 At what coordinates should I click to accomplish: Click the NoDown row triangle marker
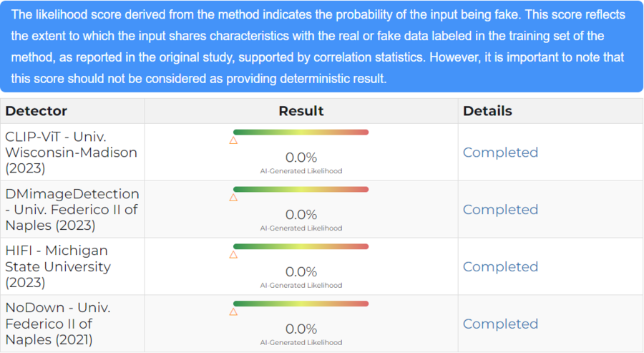point(233,312)
